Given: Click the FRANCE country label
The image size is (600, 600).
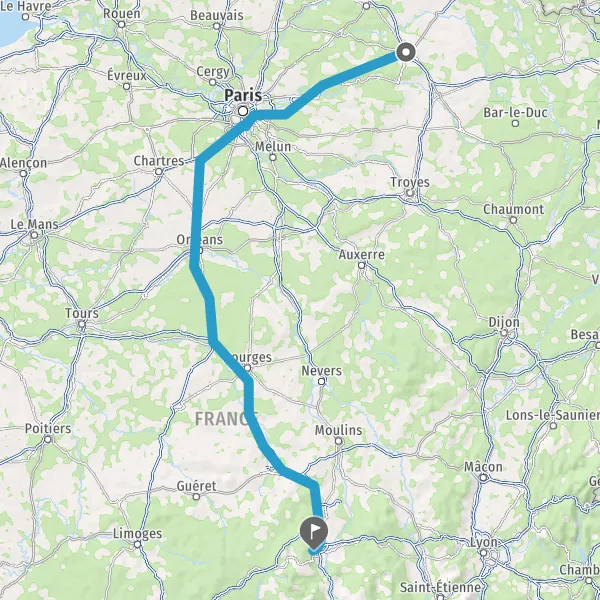Looking at the screenshot, I should [x=227, y=419].
